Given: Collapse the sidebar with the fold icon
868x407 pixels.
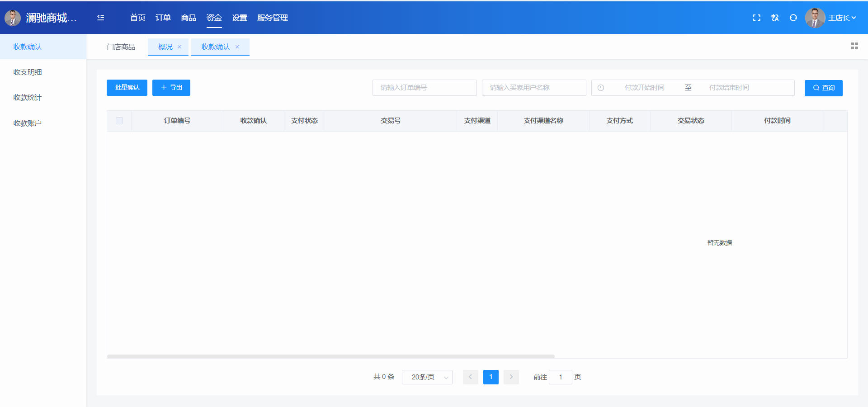Looking at the screenshot, I should coord(101,18).
